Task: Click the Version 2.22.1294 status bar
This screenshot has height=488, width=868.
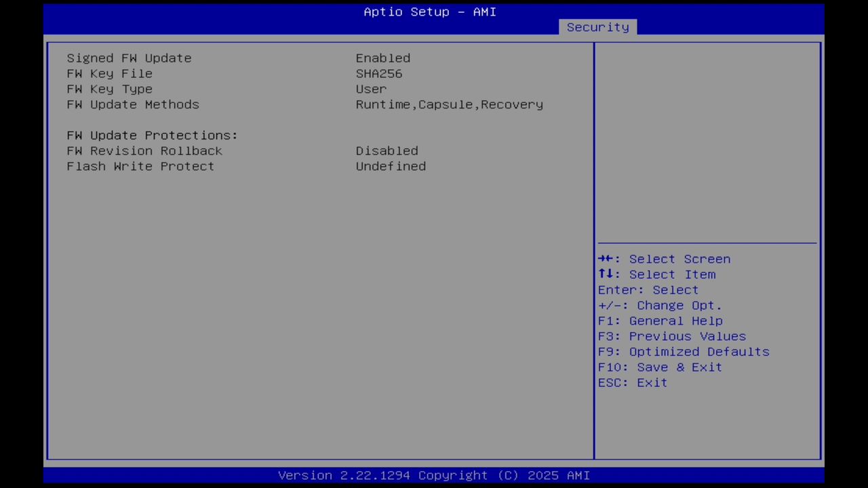Action: tap(434, 475)
